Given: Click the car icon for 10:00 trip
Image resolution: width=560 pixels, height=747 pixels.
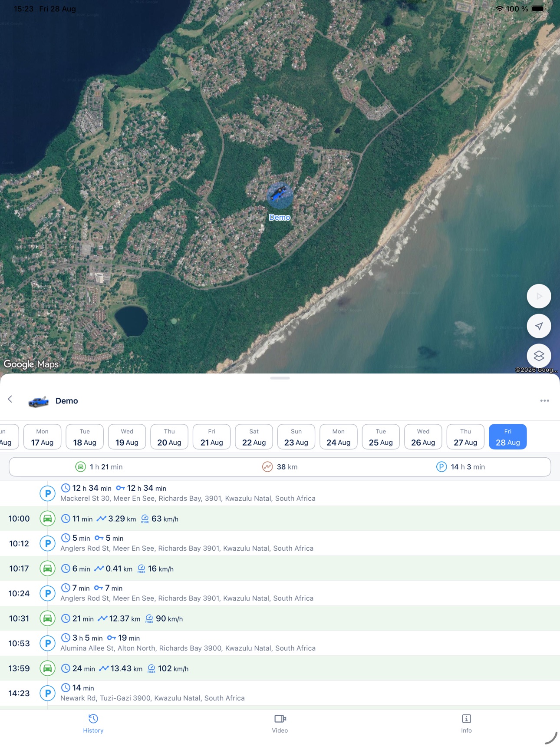Looking at the screenshot, I should click(x=48, y=519).
